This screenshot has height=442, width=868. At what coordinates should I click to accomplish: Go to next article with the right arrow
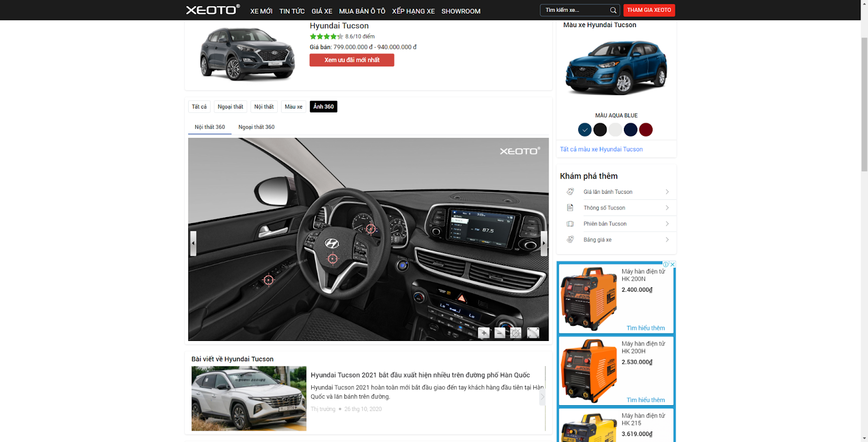(542, 397)
